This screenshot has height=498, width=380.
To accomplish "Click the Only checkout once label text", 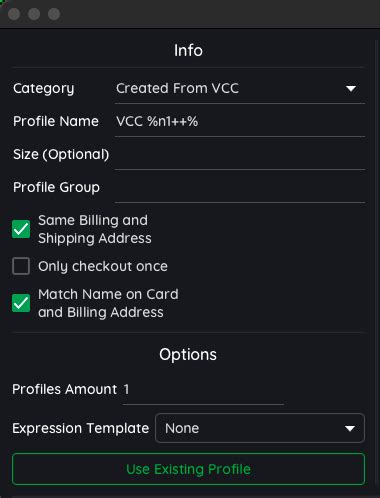I will [103, 266].
